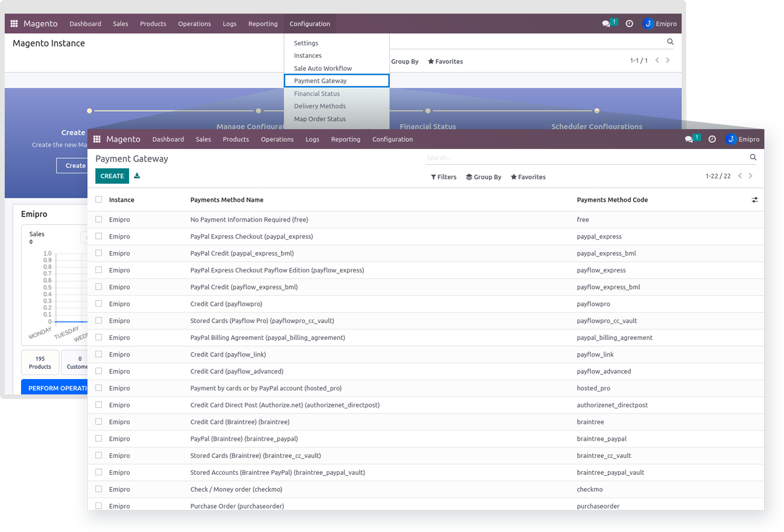
Task: Click the download export icon next to CREATE
Action: point(137,176)
